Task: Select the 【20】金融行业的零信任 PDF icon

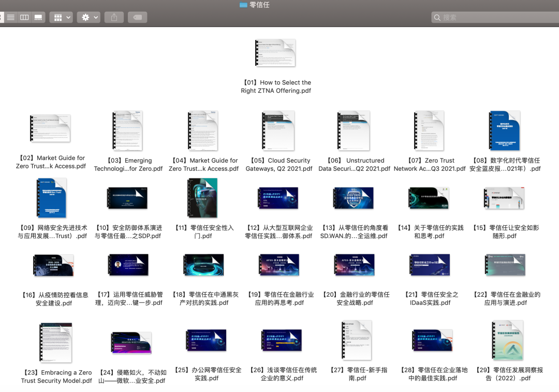Action: pyautogui.click(x=355, y=265)
